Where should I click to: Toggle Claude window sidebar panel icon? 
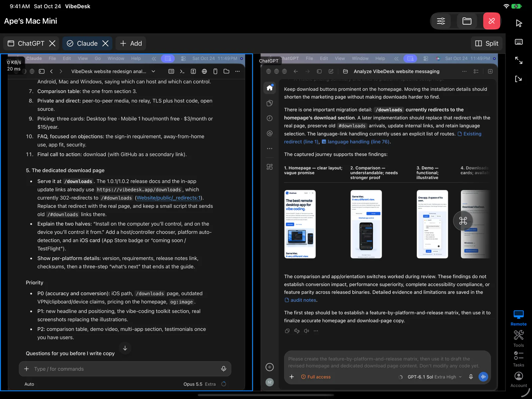click(42, 71)
